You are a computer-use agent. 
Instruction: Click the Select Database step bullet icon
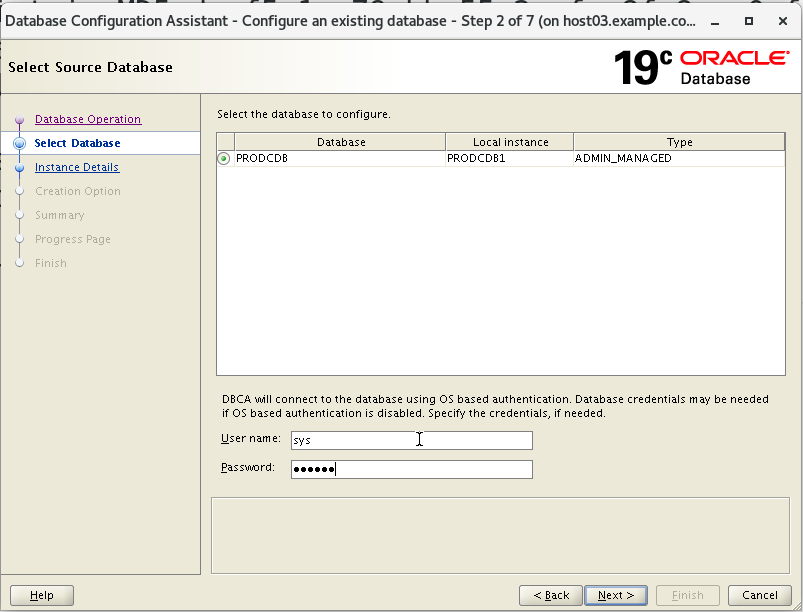[19, 143]
